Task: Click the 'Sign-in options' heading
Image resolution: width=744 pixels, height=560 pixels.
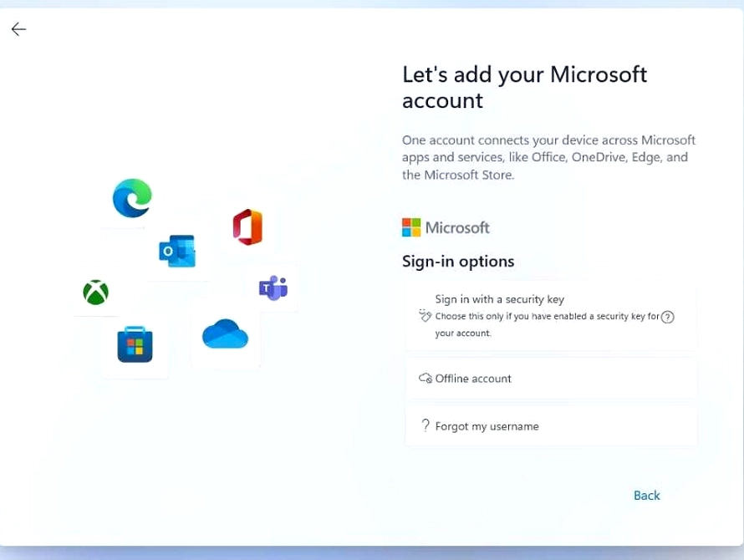Action: (x=458, y=262)
